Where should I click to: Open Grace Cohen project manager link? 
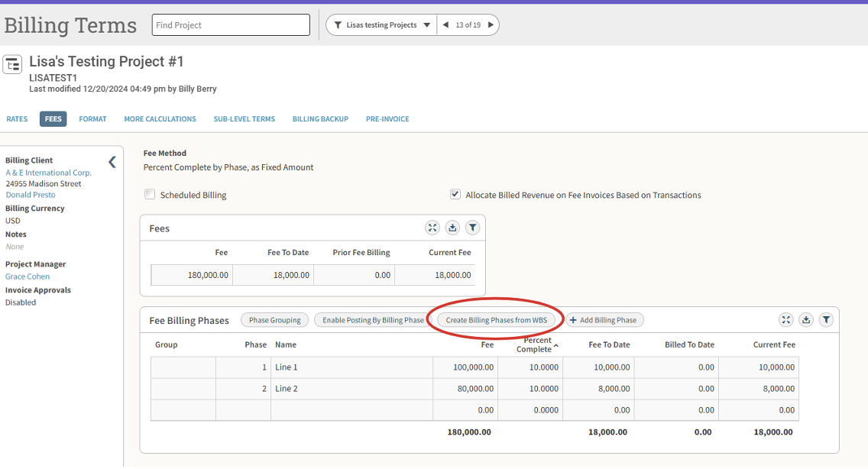click(x=28, y=277)
